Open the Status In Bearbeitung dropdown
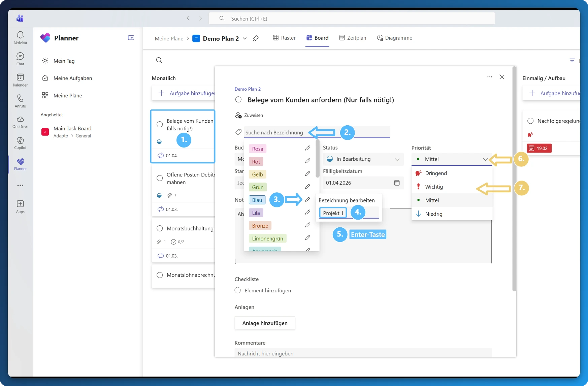Screen dimensions: 588x386 363,159
